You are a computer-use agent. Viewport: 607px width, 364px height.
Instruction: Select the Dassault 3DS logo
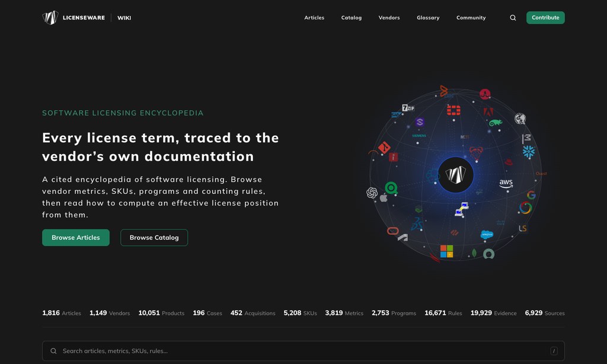coord(417,224)
